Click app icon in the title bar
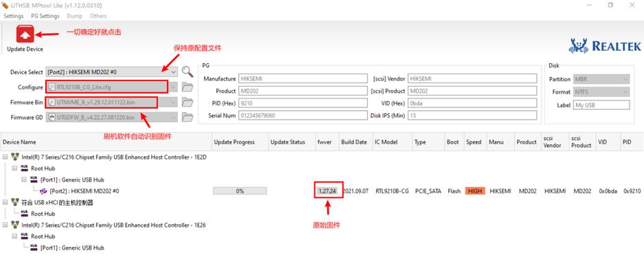Image resolution: width=644 pixels, height=275 pixels. tap(5, 5)
